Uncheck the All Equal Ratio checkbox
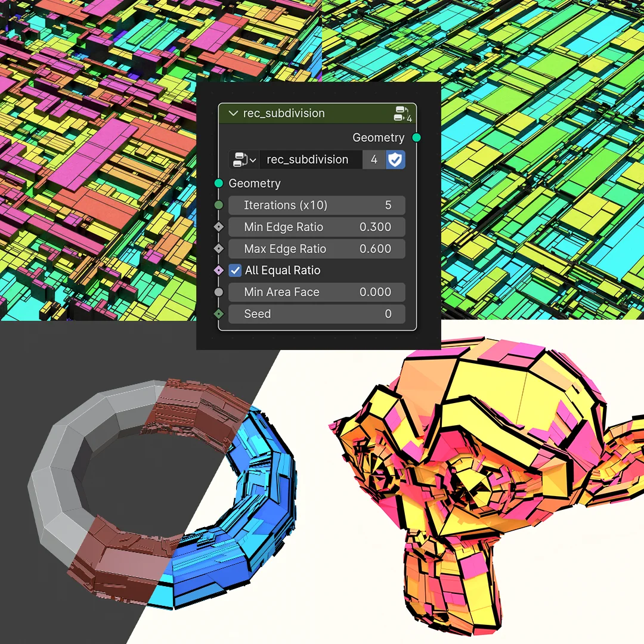644x644 pixels. point(236,270)
